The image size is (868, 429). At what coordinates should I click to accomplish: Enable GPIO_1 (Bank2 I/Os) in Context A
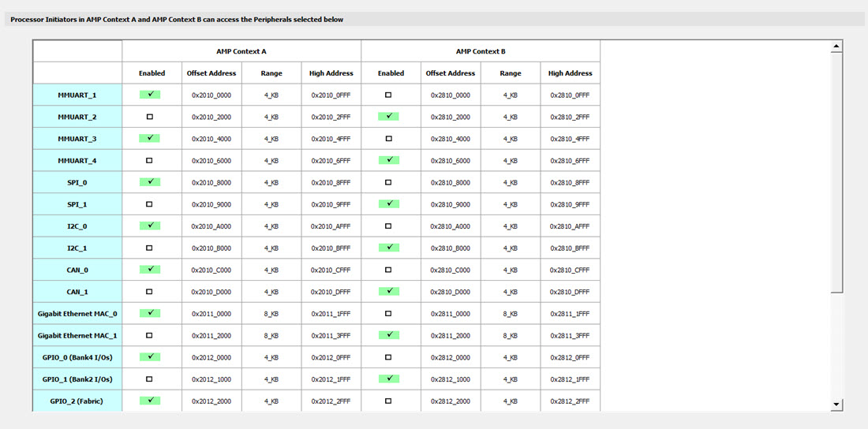click(149, 379)
